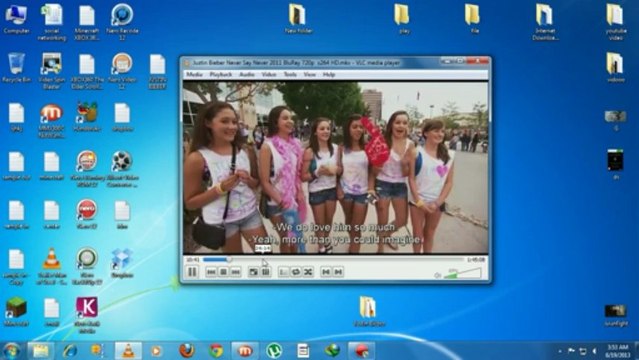
Task: Open the Help menu
Action: pos(329,75)
